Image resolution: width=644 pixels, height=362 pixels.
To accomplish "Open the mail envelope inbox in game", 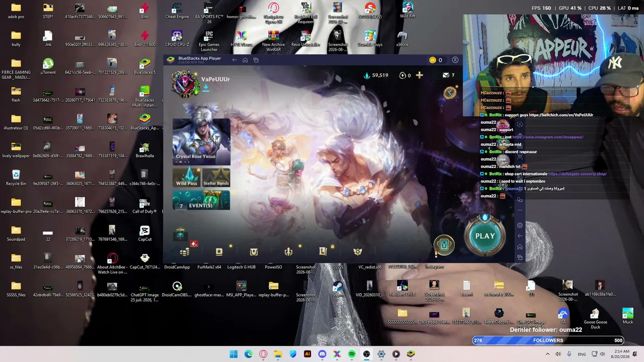I will (x=446, y=75).
